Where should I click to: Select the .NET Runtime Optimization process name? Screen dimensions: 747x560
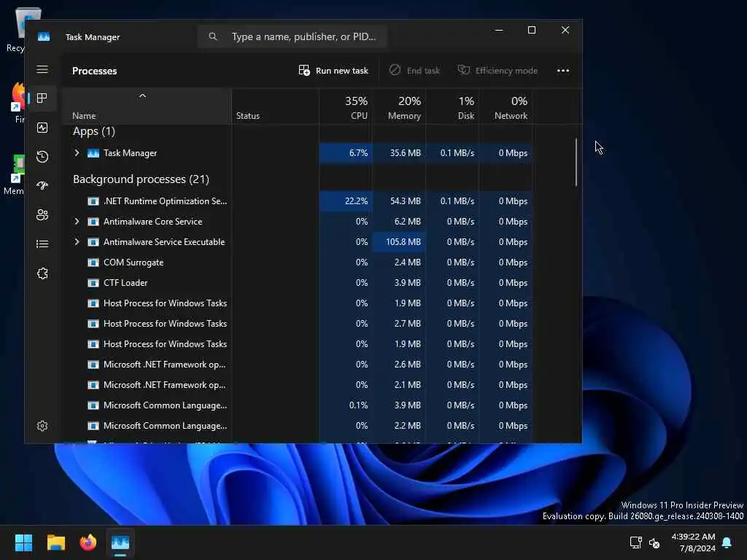click(x=165, y=201)
